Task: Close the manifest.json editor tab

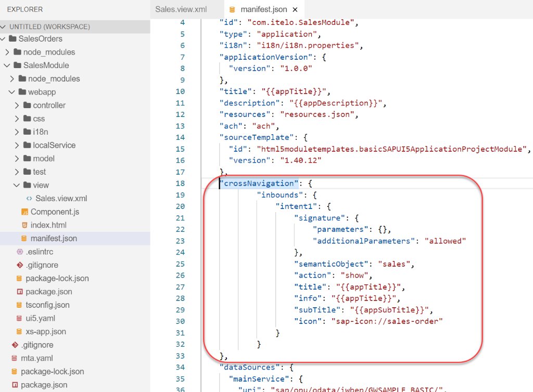Action: [x=295, y=9]
